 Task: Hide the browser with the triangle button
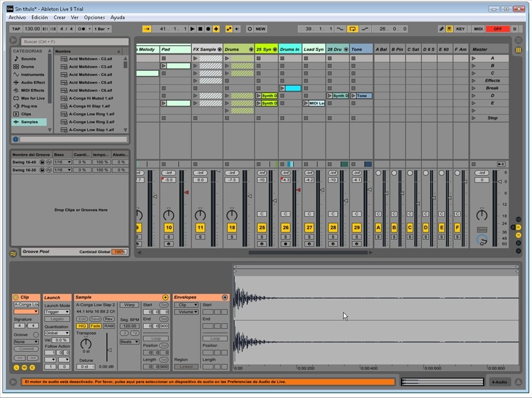click(x=13, y=40)
